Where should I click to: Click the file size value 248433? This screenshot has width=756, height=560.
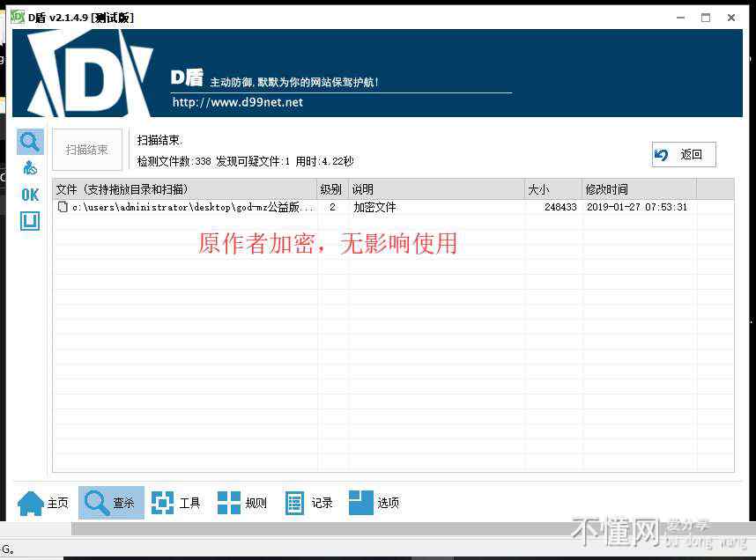tap(560, 207)
